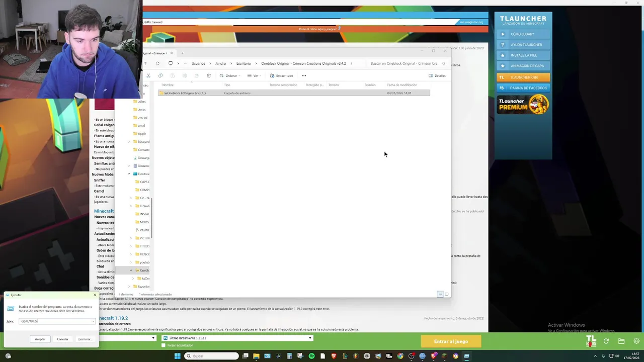The height and width of the screenshot is (362, 644).
Task: Click Cut scissors icon in Explorer toolbar
Action: (x=148, y=76)
